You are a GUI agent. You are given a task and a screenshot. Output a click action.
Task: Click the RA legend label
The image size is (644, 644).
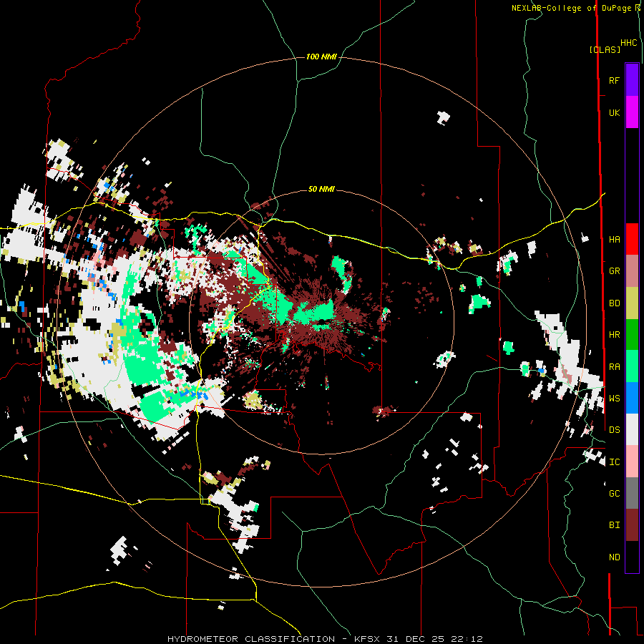614,367
